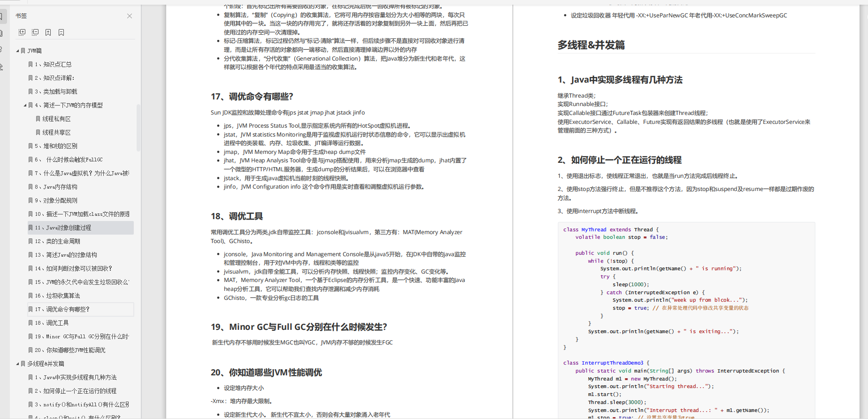This screenshot has width=868, height=419.
Task: Click the 书签 panel title
Action: pyautogui.click(x=21, y=16)
